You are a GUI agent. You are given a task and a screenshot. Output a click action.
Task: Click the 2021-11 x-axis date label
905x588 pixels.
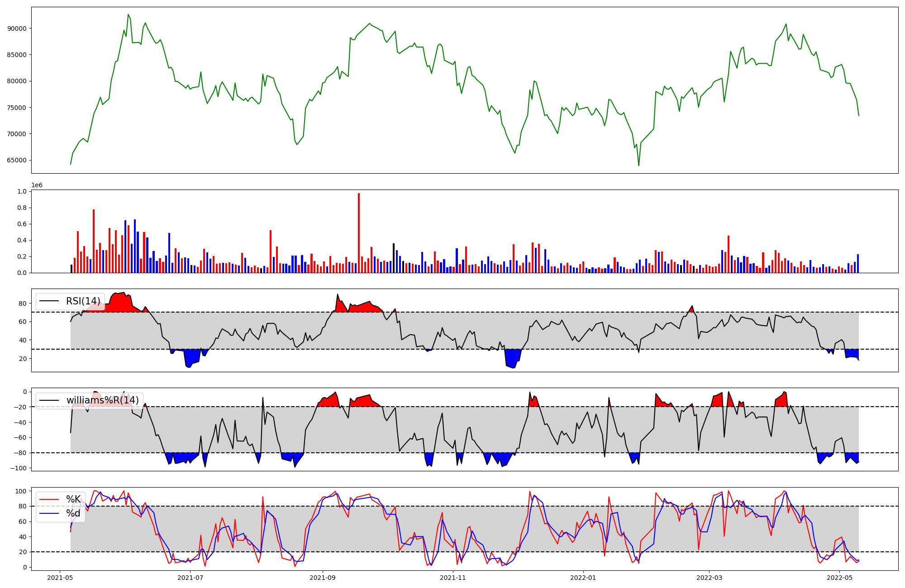(453, 578)
